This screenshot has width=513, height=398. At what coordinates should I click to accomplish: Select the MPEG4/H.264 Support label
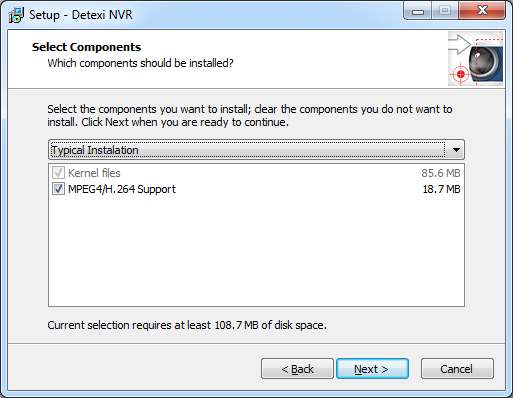tap(122, 189)
